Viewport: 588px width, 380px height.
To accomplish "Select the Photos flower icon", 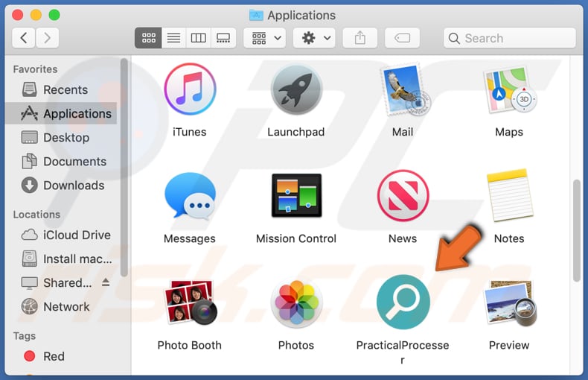I will (296, 303).
